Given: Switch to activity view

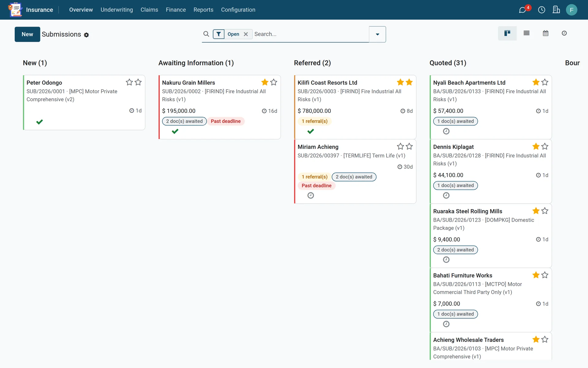Looking at the screenshot, I should pos(564,33).
